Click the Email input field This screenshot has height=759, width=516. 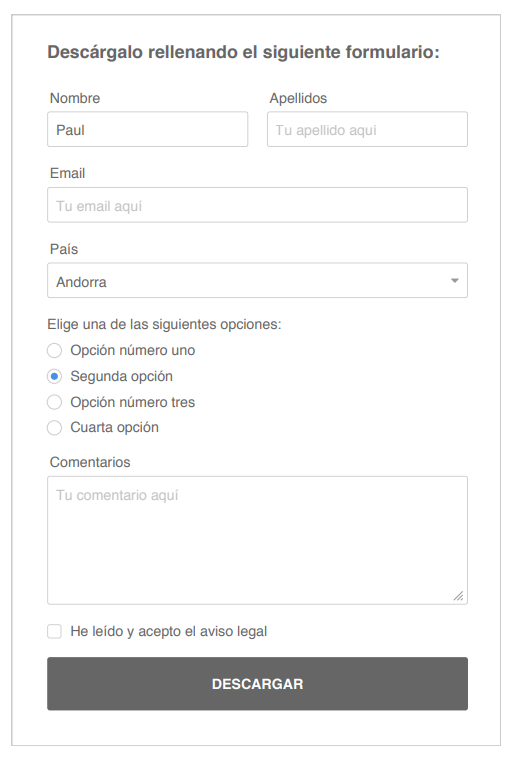(258, 205)
